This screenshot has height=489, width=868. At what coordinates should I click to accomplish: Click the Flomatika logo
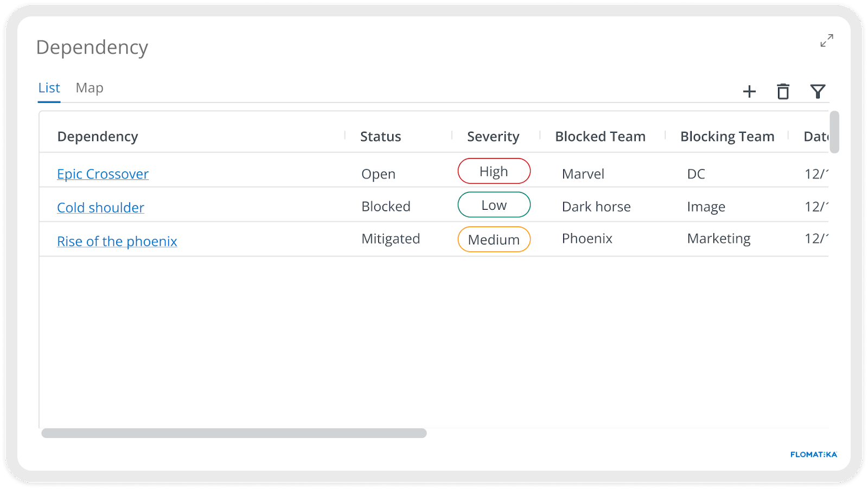[x=814, y=454]
